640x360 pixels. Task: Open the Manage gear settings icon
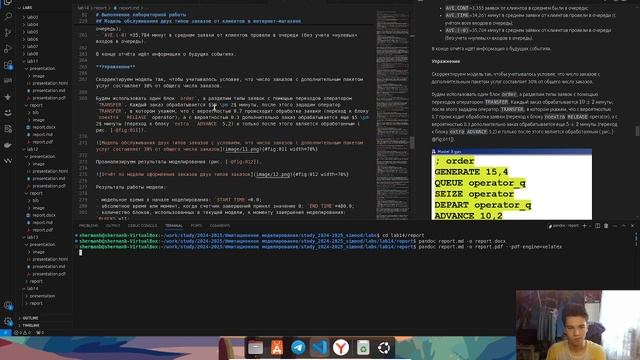pos(8,321)
